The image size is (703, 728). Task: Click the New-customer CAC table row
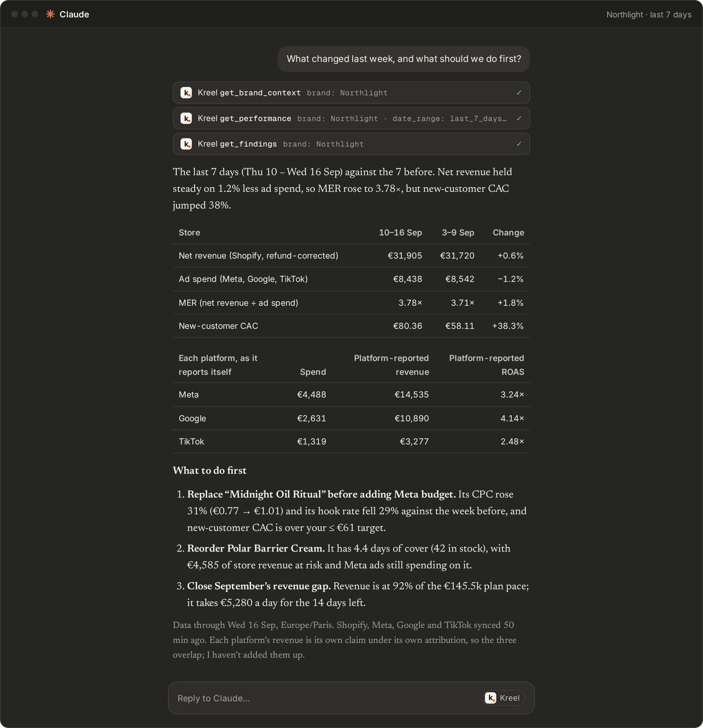point(351,326)
